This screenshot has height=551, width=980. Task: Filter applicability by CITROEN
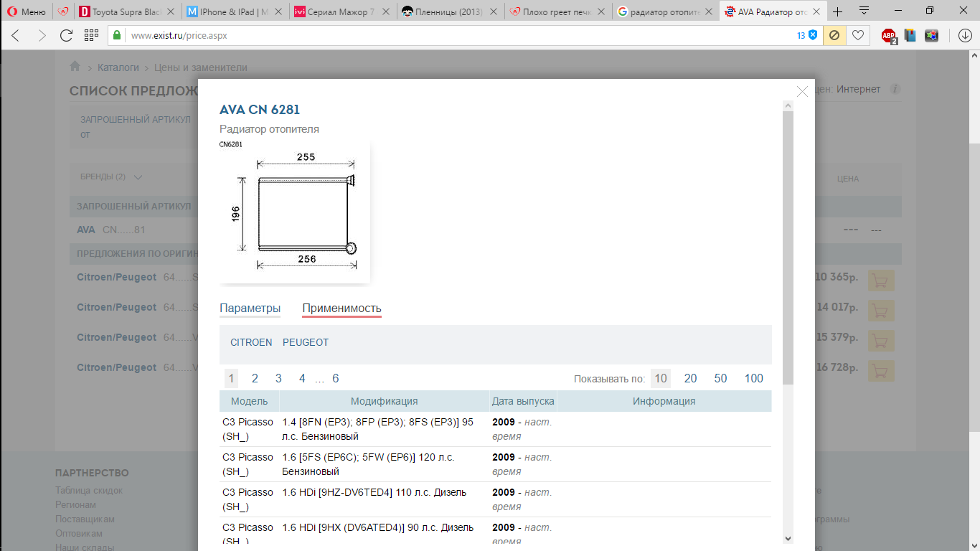[251, 342]
